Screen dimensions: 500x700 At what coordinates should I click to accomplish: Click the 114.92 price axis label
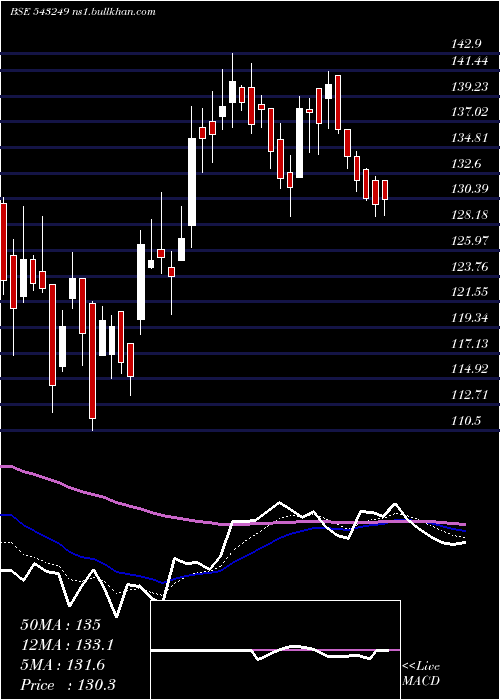(470, 369)
